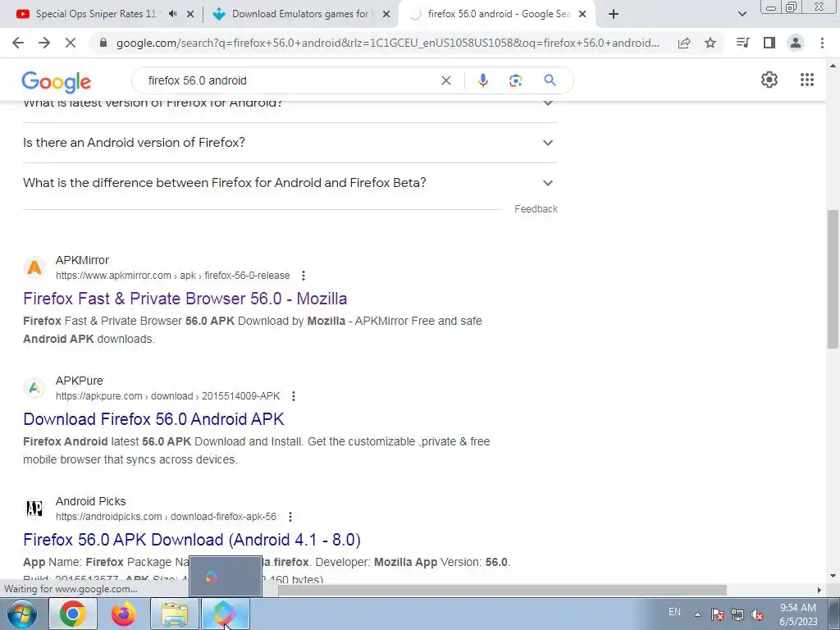The height and width of the screenshot is (630, 840).
Task: Open new tab with plus button
Action: [614, 14]
